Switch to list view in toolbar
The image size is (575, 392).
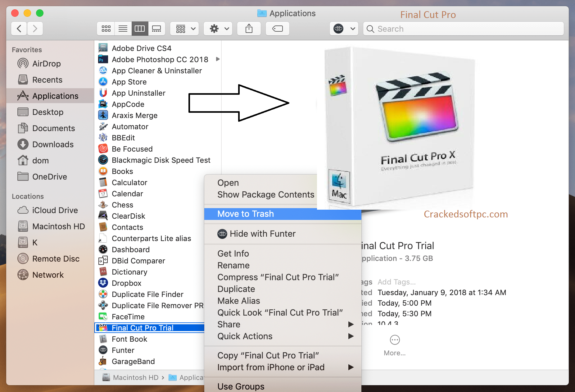coord(123,29)
